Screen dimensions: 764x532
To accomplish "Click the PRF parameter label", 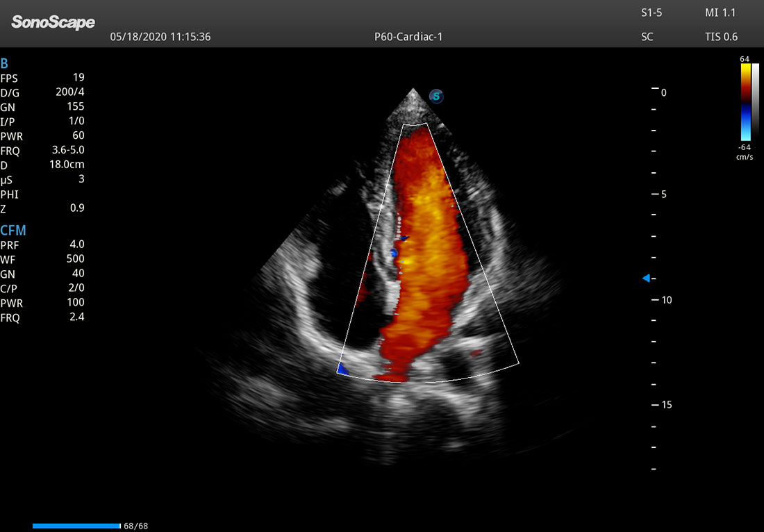I will [9, 245].
